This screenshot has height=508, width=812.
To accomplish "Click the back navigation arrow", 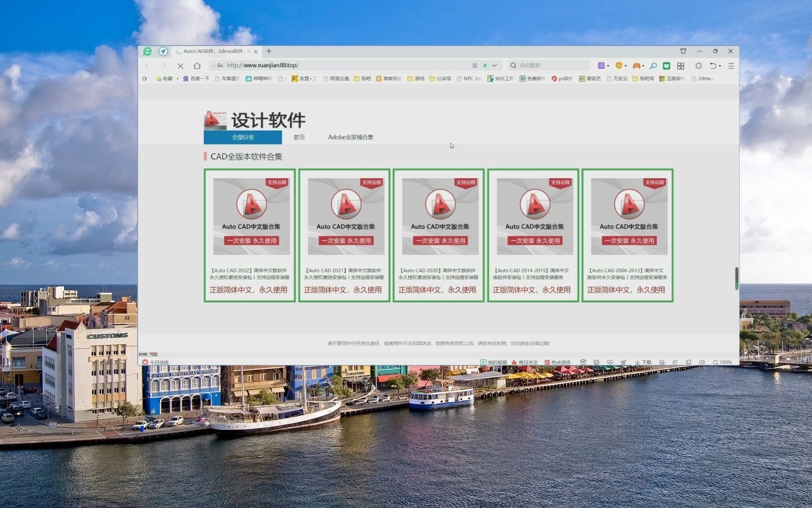I will tap(148, 66).
